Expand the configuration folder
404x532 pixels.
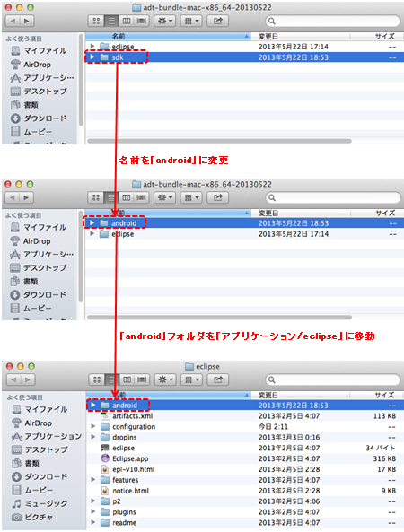(x=93, y=426)
